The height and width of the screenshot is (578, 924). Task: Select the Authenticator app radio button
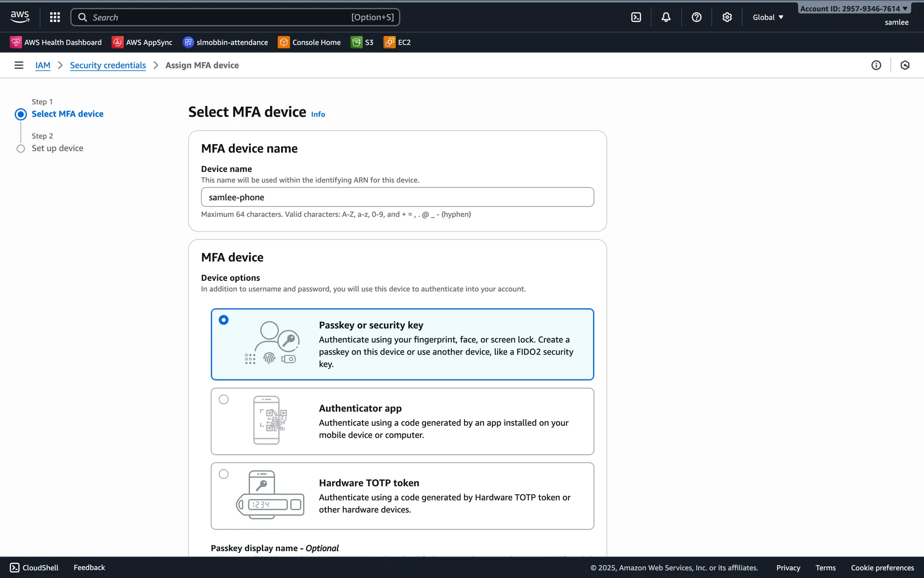click(224, 399)
